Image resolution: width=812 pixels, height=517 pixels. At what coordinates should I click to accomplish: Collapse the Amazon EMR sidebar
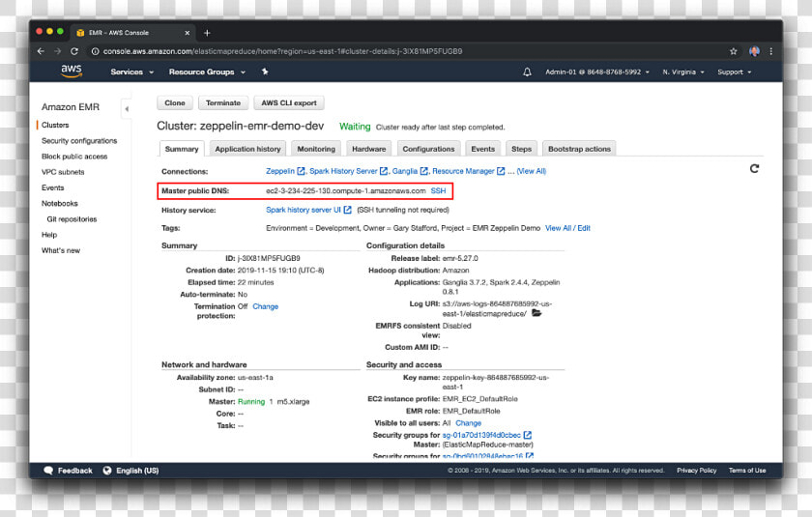pos(127,108)
